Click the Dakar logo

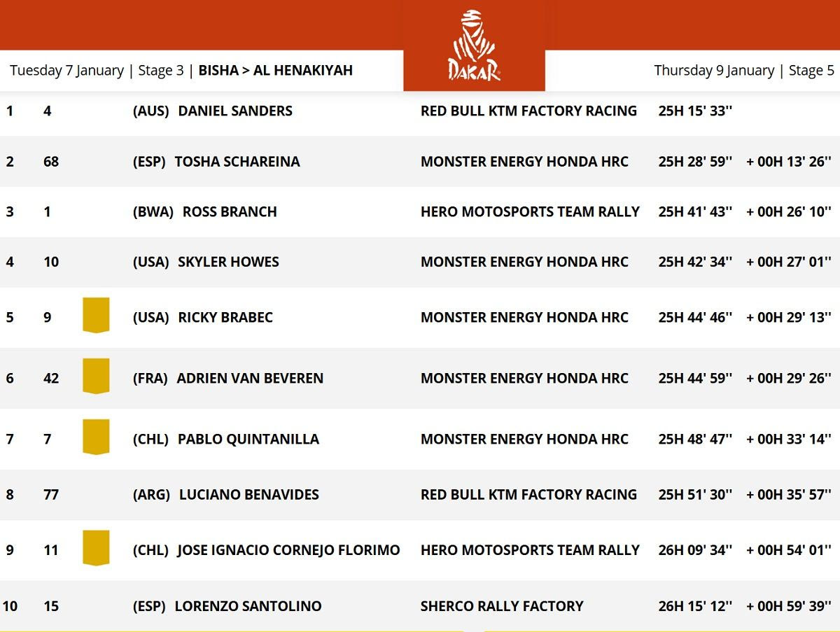coord(474,46)
